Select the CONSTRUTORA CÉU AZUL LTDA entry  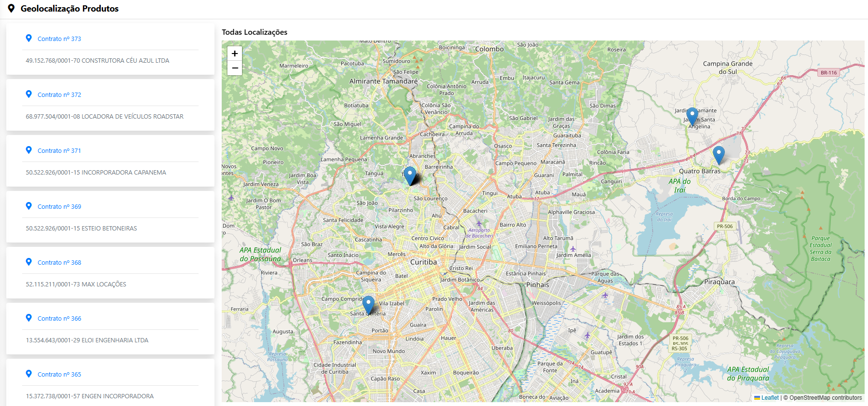97,61
